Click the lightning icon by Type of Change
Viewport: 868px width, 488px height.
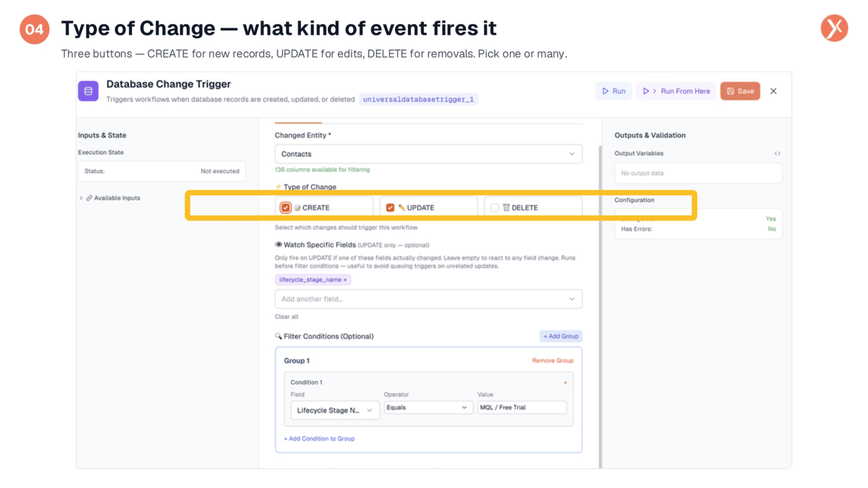pyautogui.click(x=278, y=187)
